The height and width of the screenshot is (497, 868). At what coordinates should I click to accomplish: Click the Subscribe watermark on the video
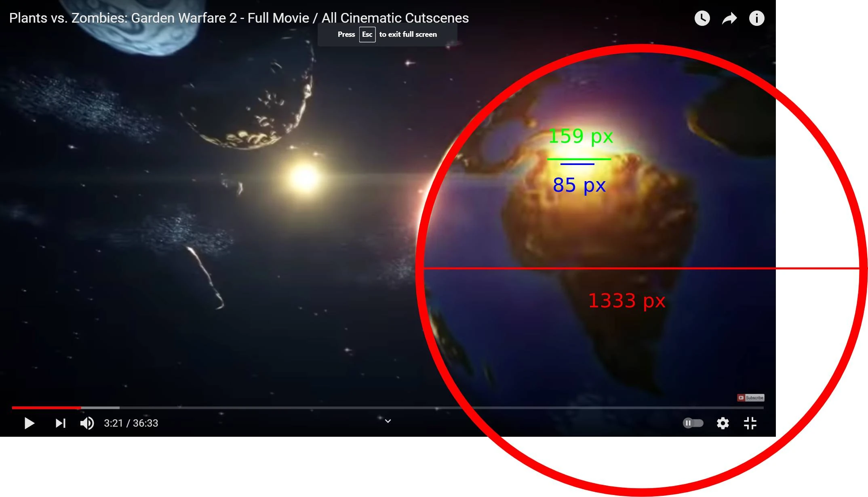[750, 398]
